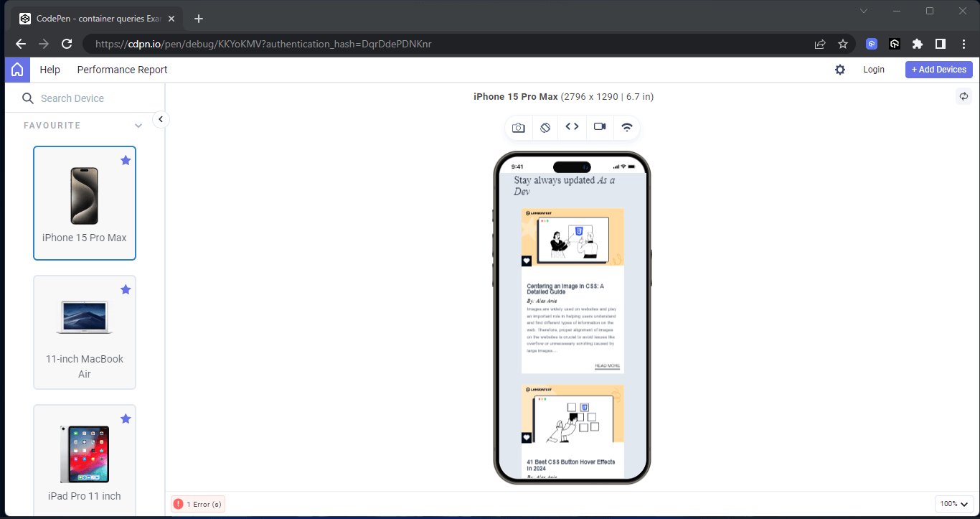Click the LT Browser home icon
The width and height of the screenshot is (980, 519).
(x=17, y=70)
